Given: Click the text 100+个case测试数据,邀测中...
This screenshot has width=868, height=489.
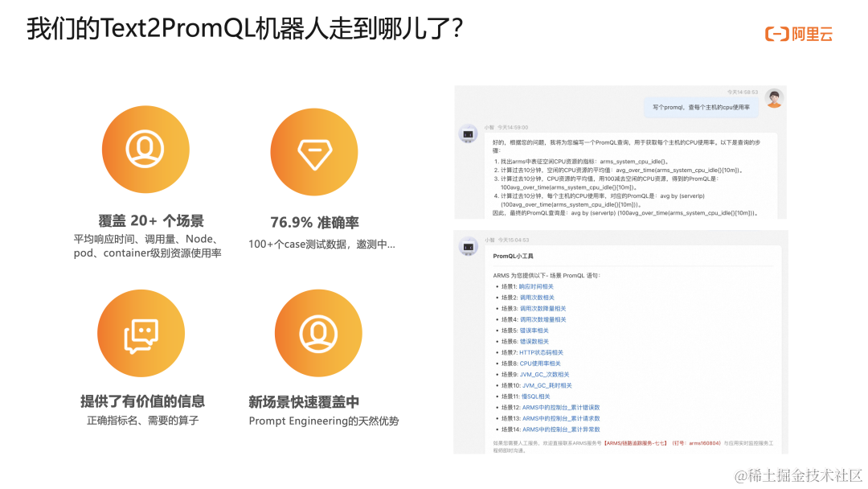Looking at the screenshot, I should pos(321,244).
